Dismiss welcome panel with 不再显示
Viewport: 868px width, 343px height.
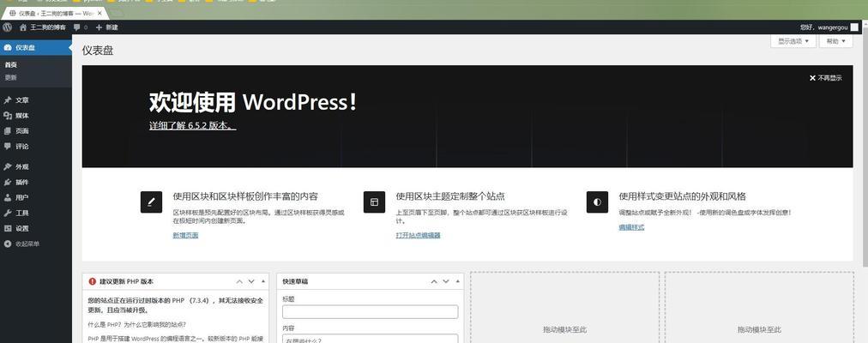tap(825, 78)
